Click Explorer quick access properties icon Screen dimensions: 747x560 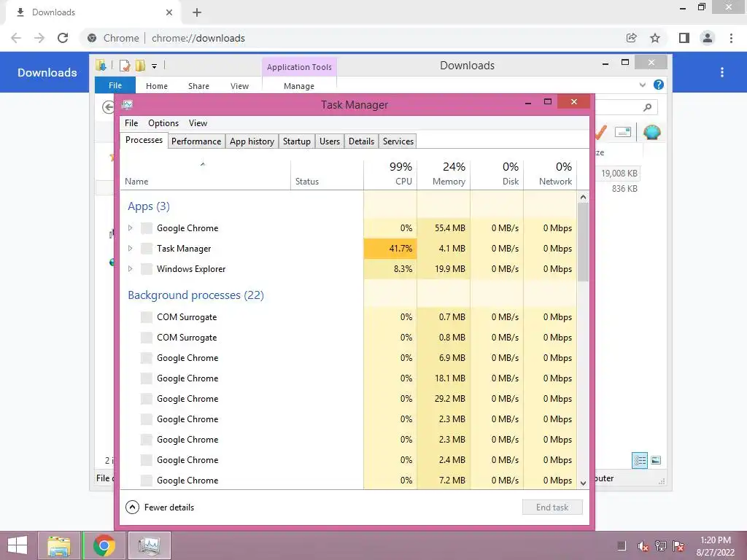coord(125,66)
